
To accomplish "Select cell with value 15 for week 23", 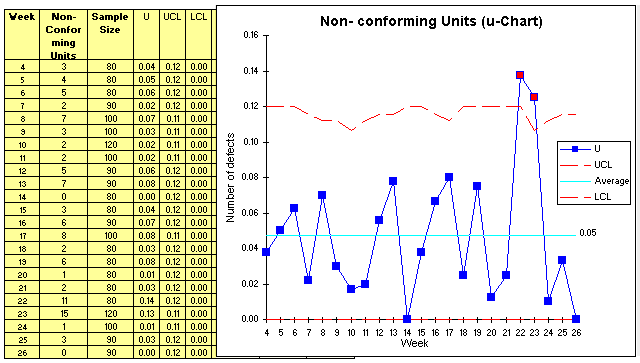I will click(63, 314).
